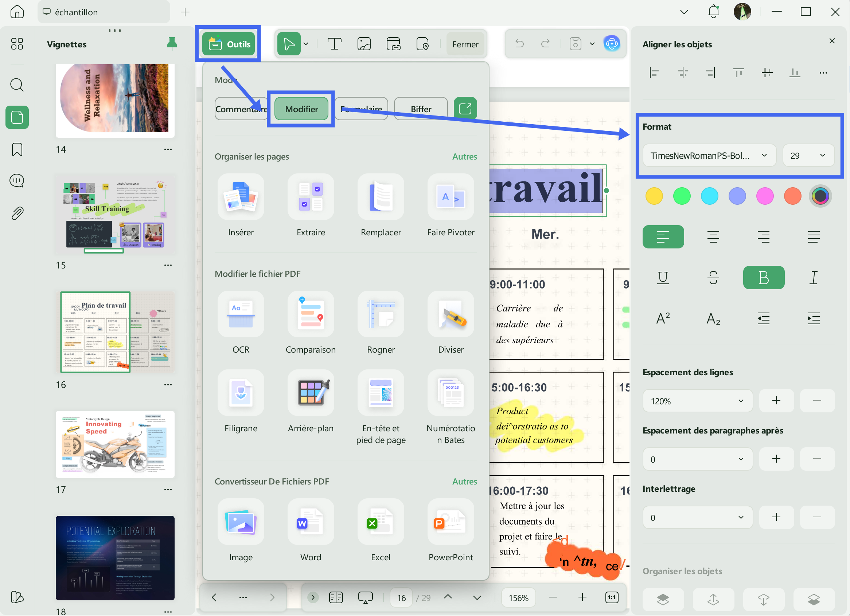
Task: Open the Outils menu
Action: tap(229, 44)
